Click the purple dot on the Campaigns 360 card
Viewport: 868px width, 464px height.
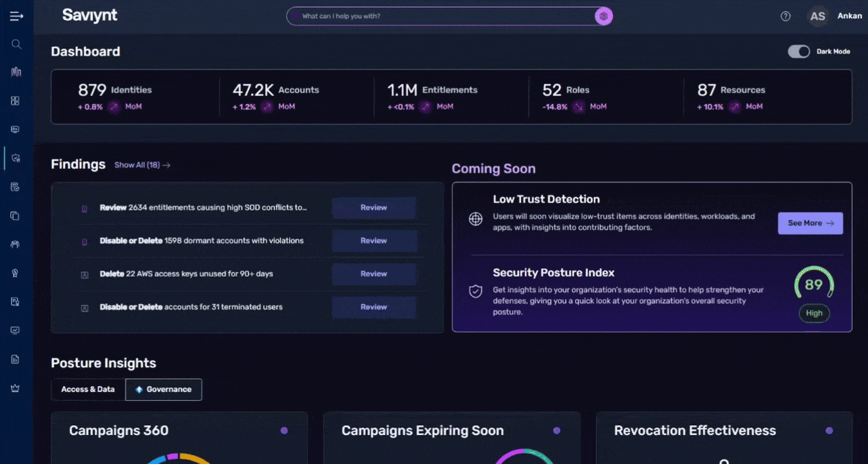pyautogui.click(x=284, y=430)
